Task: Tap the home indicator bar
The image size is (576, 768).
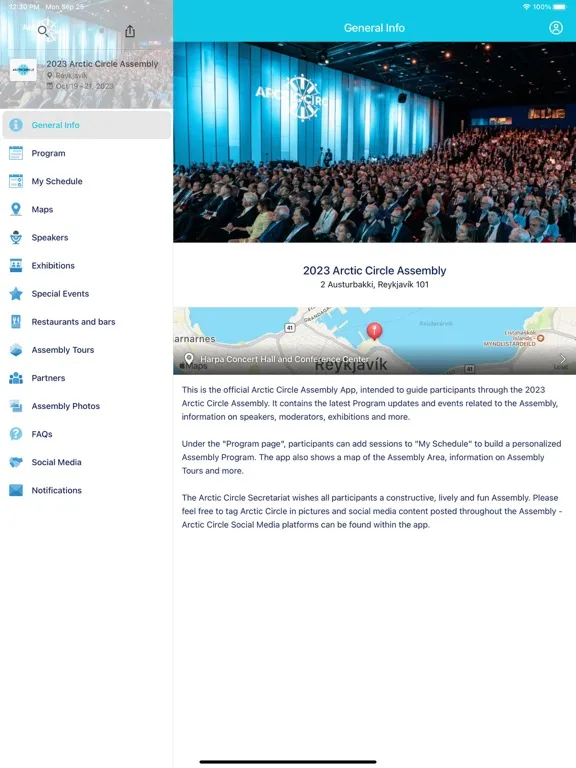Action: [288, 762]
